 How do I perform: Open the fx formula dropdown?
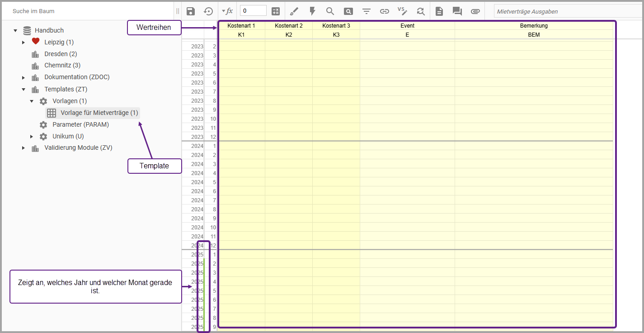tap(227, 11)
